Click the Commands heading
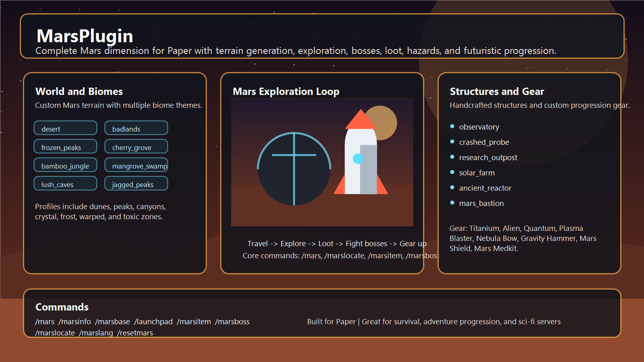The width and height of the screenshot is (644, 362). pyautogui.click(x=62, y=307)
